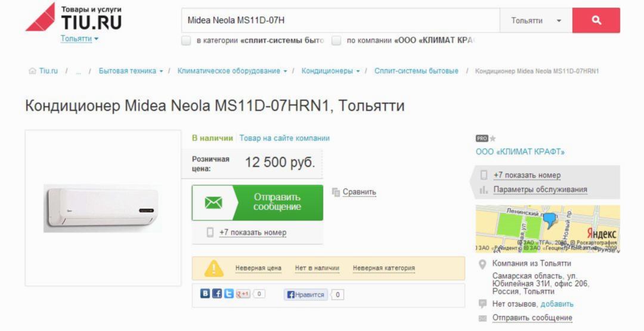Viewport: 644px width, 331px height.
Task: Open the Климатическое оборудование breadcrumb menu
Action: point(232,71)
